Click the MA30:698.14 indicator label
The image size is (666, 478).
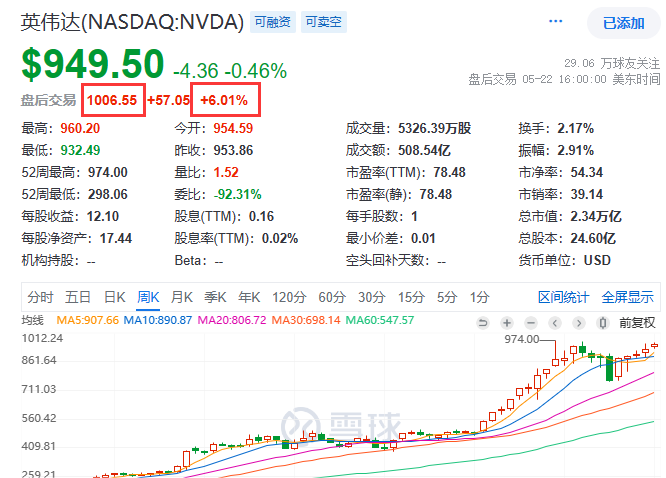pyautogui.click(x=306, y=320)
